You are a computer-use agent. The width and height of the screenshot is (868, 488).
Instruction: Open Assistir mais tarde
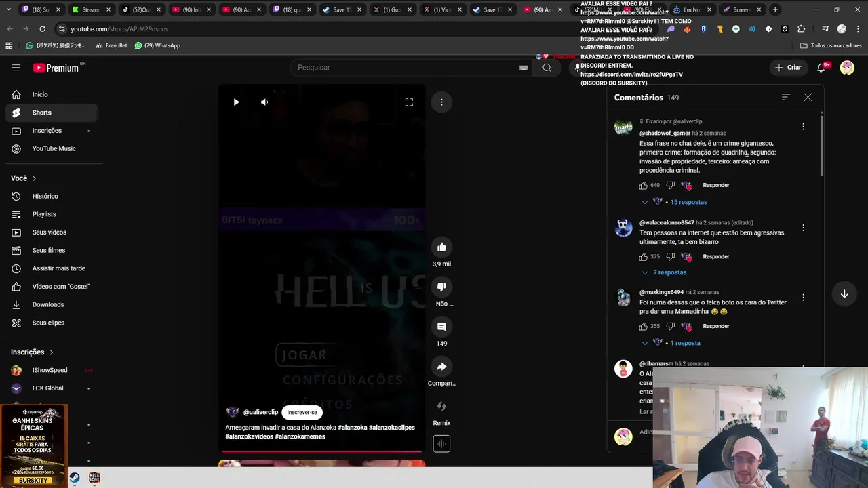[52, 268]
